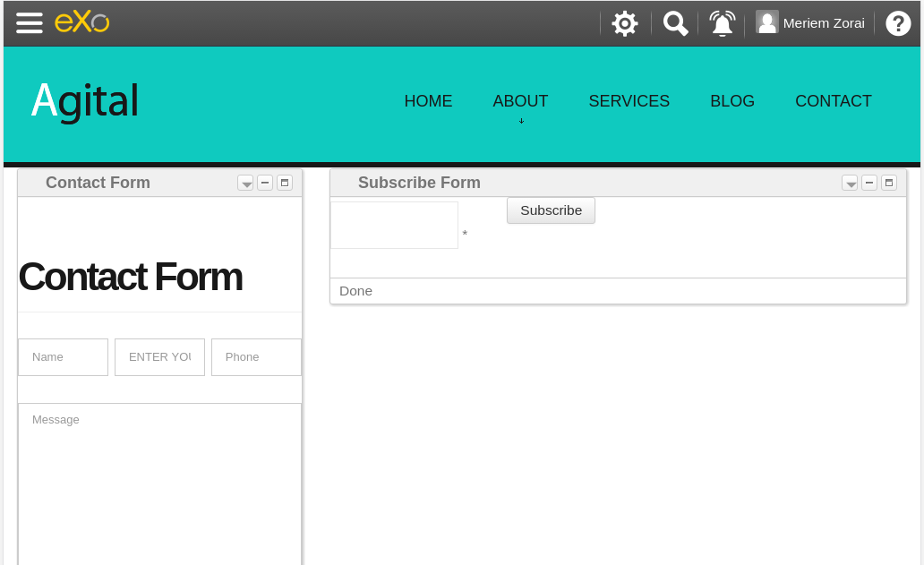Open the BLOG menu item

pos(731,101)
